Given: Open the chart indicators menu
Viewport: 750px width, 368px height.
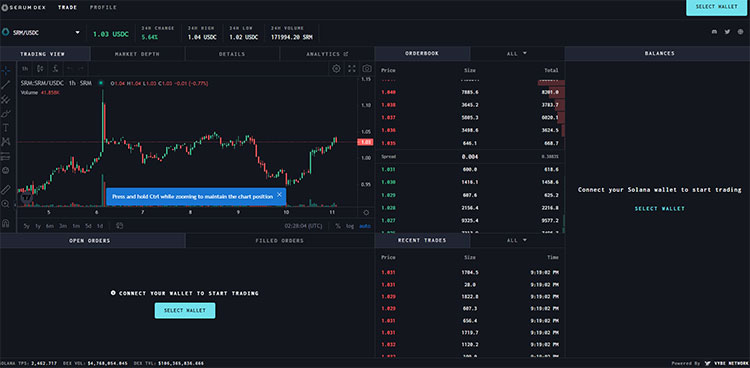Looking at the screenshot, I should tap(55, 68).
